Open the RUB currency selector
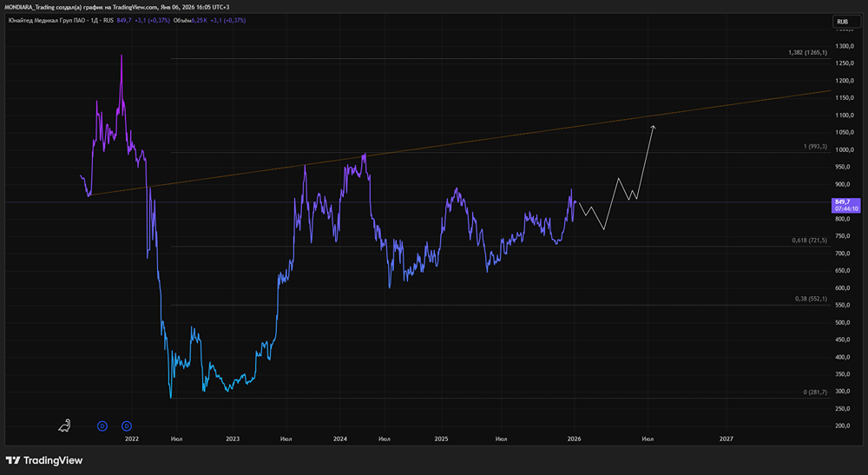The height and width of the screenshot is (475, 868). click(x=846, y=22)
